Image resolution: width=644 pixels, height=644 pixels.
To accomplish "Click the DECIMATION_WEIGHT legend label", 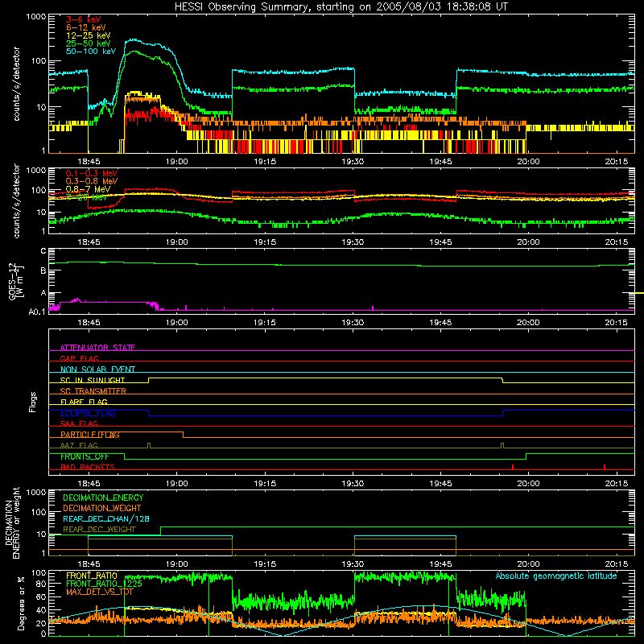I will coord(102,508).
